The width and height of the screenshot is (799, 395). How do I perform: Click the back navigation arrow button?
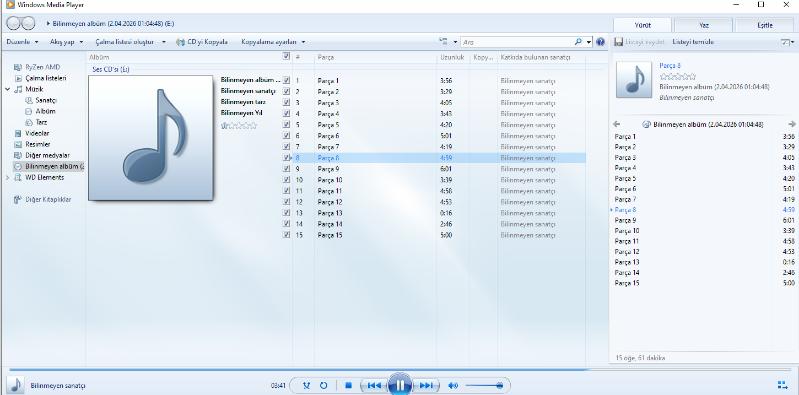(14, 23)
